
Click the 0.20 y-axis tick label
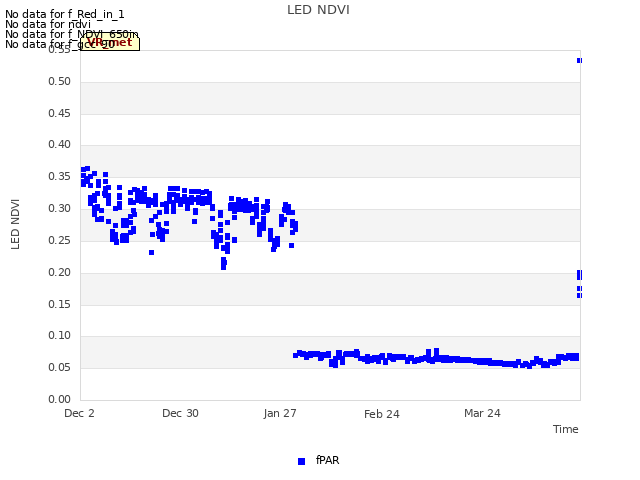(59, 272)
